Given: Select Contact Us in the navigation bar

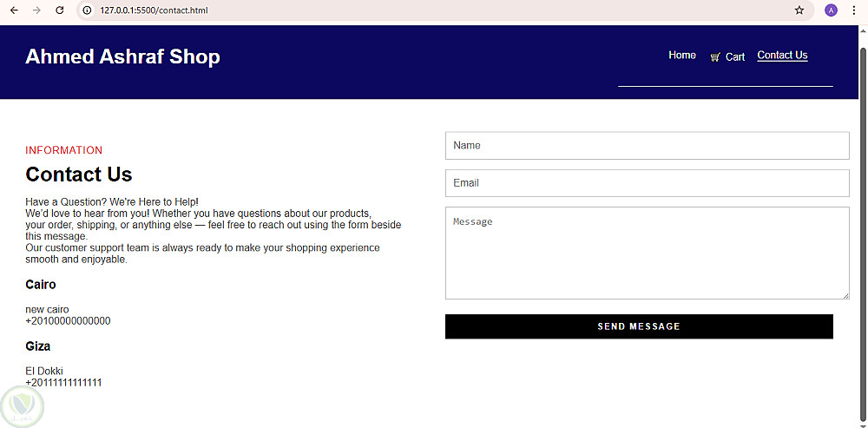Looking at the screenshot, I should point(782,56).
